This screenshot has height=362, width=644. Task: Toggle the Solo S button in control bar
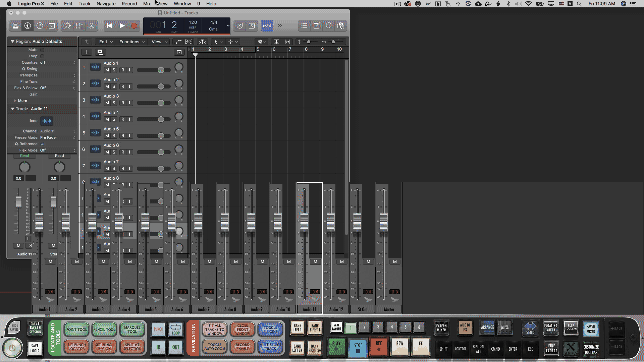coord(252,26)
